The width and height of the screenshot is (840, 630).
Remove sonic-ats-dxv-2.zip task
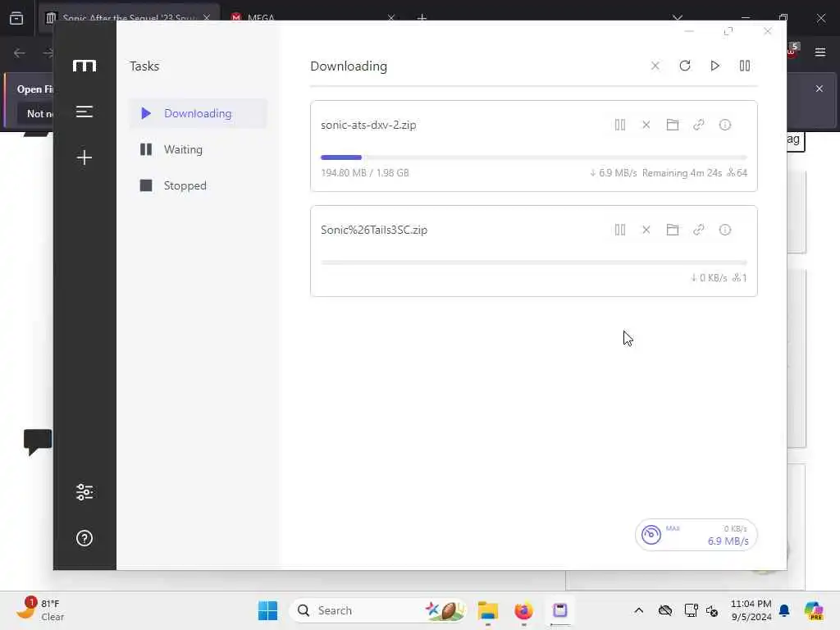(x=646, y=125)
